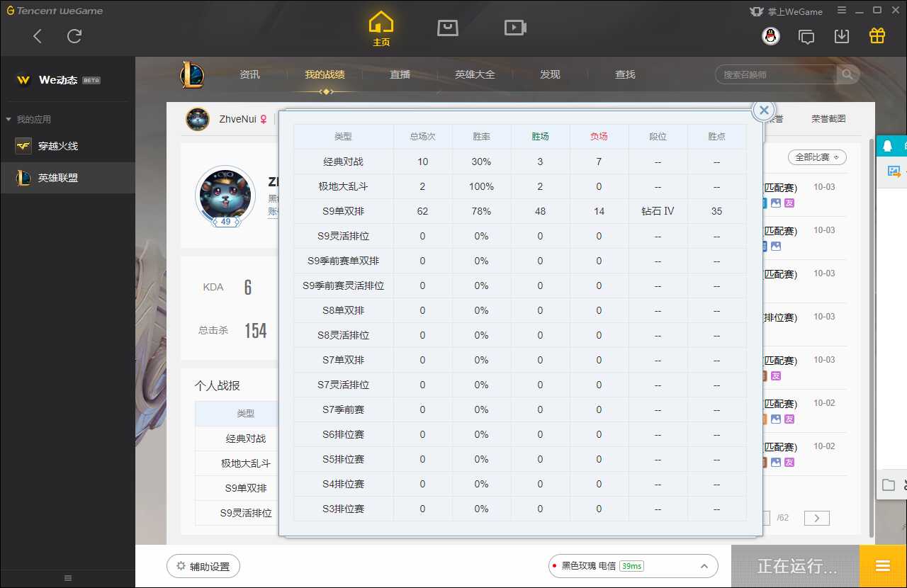Open the store shopping bag icon

coord(448,28)
